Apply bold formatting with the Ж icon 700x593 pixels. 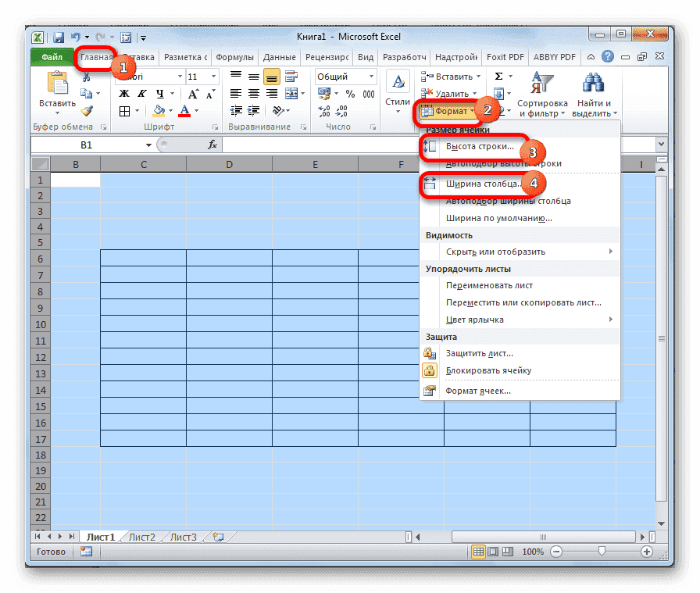[125, 91]
